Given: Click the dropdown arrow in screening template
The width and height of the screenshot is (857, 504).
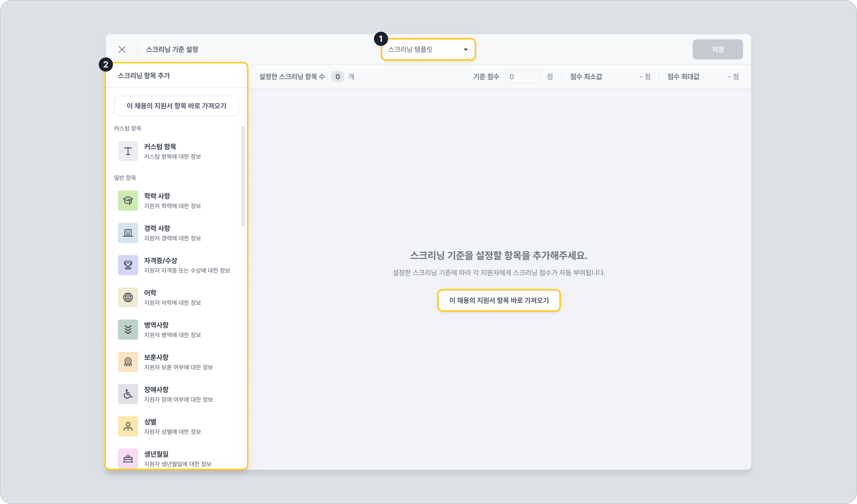Looking at the screenshot, I should (466, 50).
